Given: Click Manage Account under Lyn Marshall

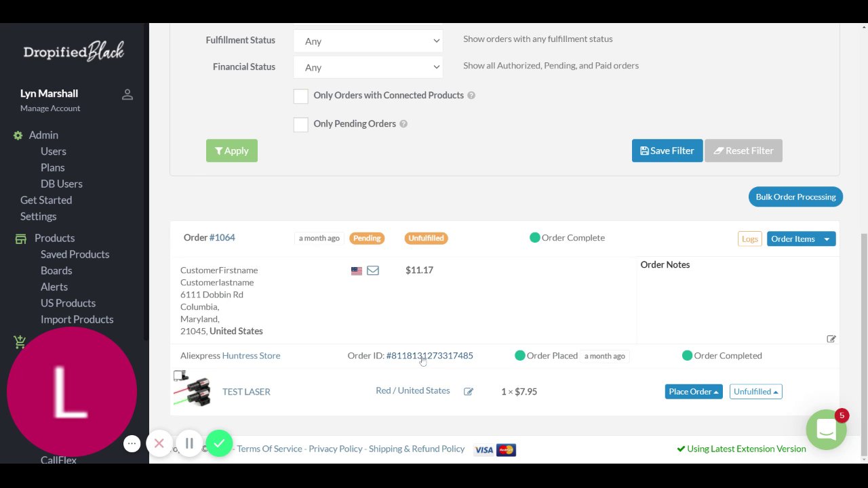Looking at the screenshot, I should click(50, 108).
